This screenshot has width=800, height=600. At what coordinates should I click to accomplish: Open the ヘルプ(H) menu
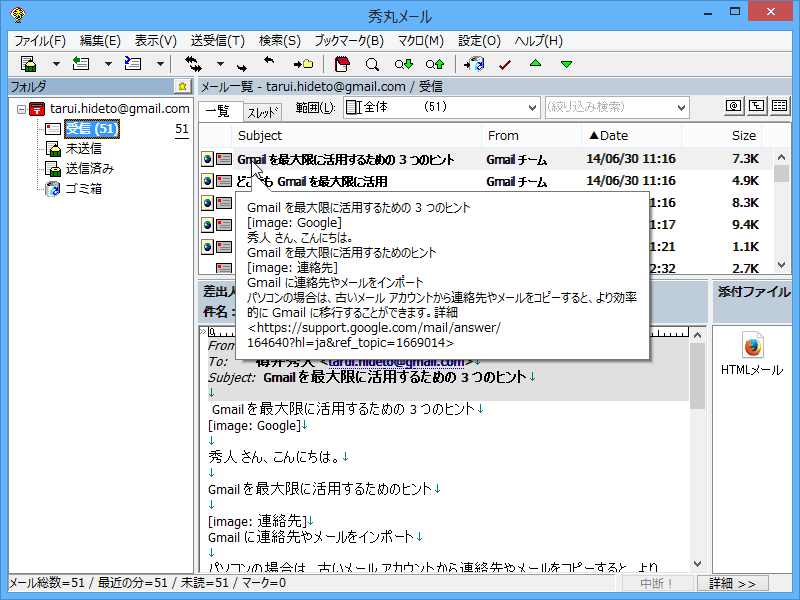pyautogui.click(x=539, y=41)
